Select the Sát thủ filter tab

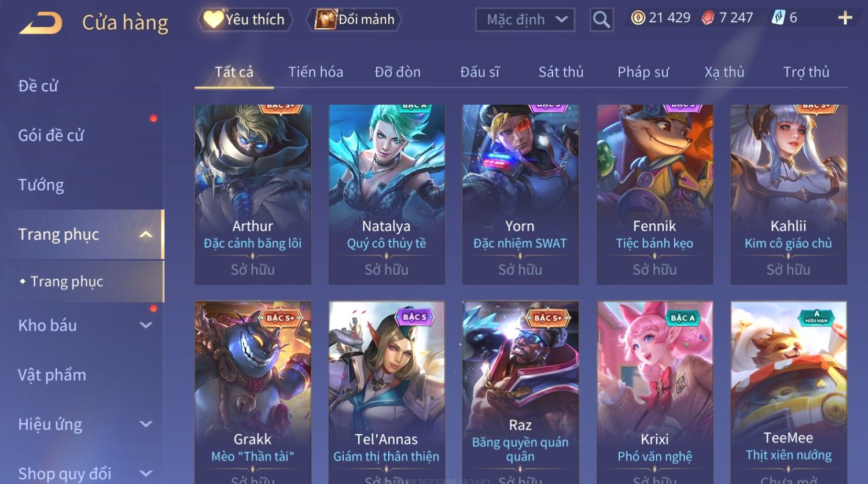(561, 72)
